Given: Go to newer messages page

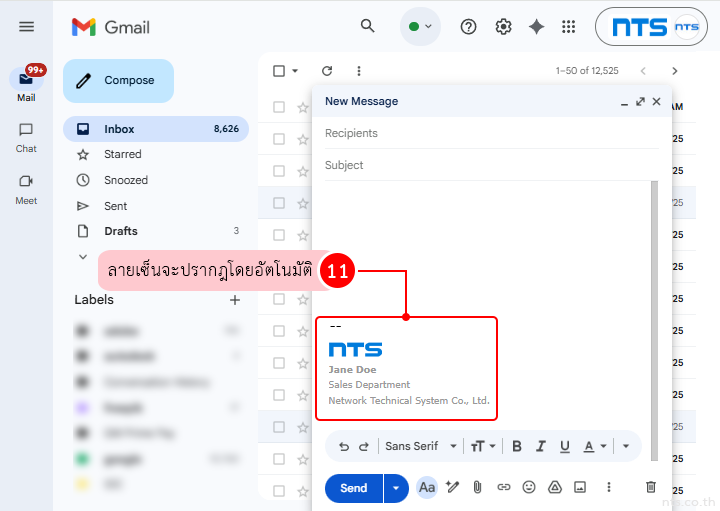Looking at the screenshot, I should 643,71.
